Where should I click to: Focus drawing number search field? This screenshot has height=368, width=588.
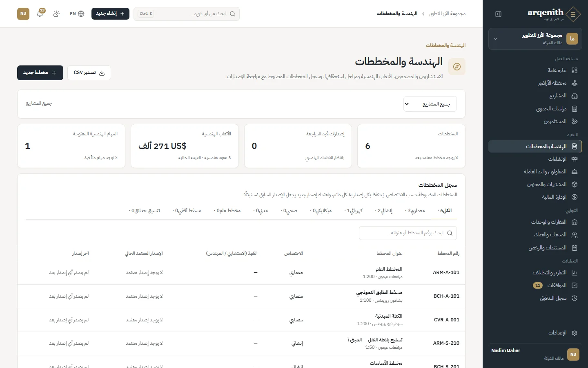click(x=408, y=233)
